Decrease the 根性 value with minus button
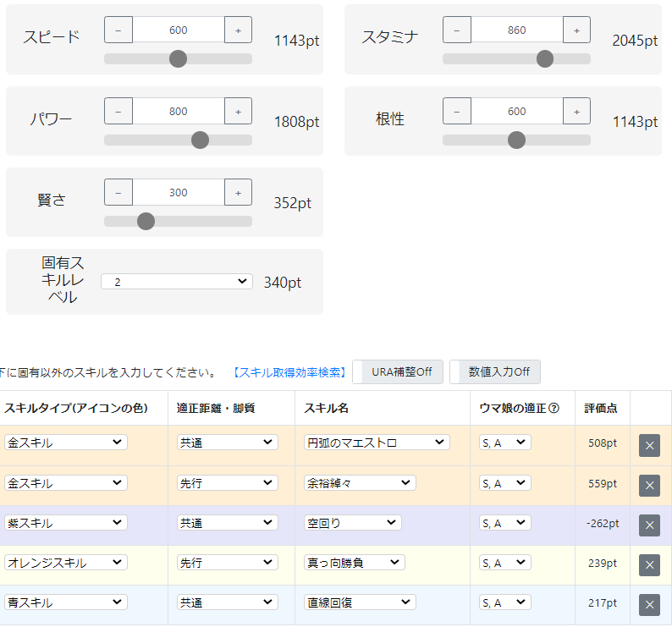This screenshot has height=627, width=672. coord(457,111)
